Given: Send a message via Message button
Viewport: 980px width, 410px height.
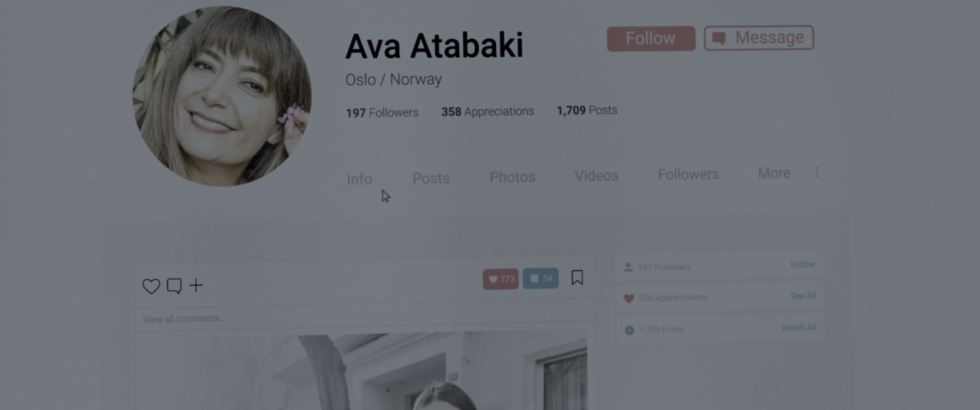Looking at the screenshot, I should point(758,38).
